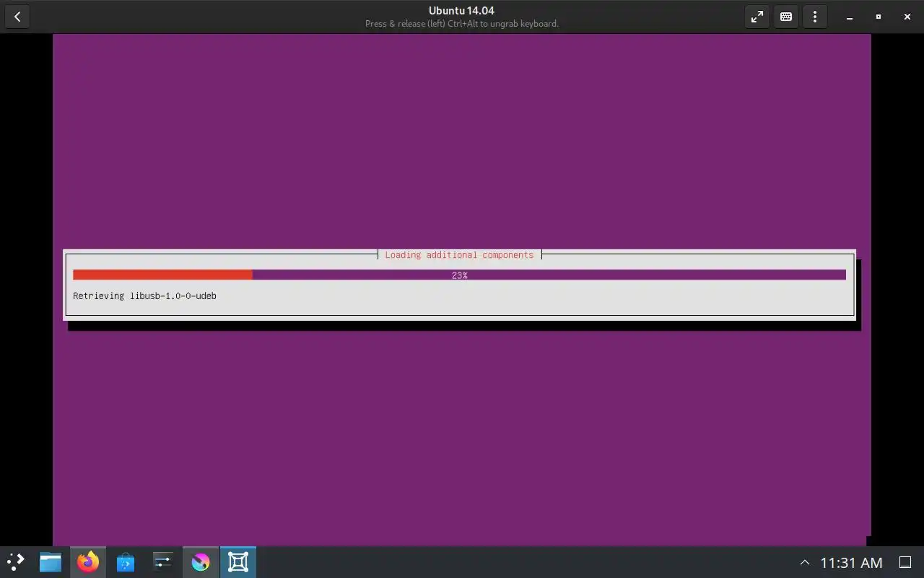This screenshot has width=924, height=578.
Task: Switch to the Boxes app in the taskbar
Action: (x=238, y=561)
